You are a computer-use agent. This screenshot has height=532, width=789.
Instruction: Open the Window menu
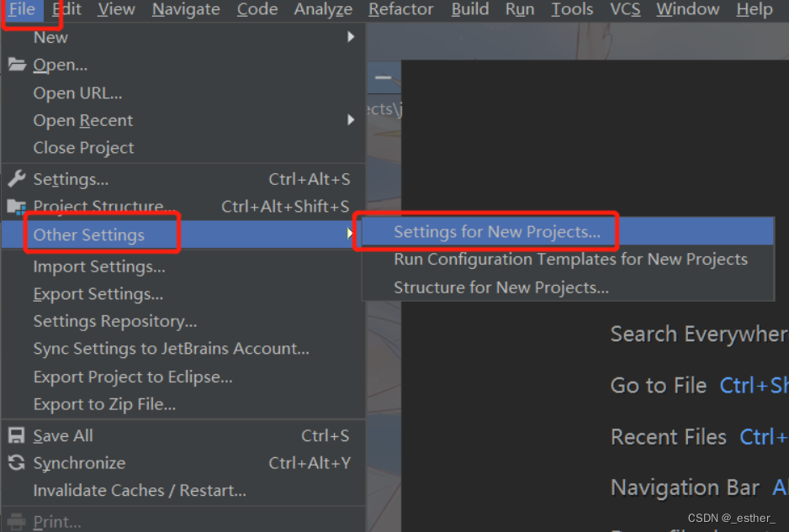pyautogui.click(x=688, y=9)
